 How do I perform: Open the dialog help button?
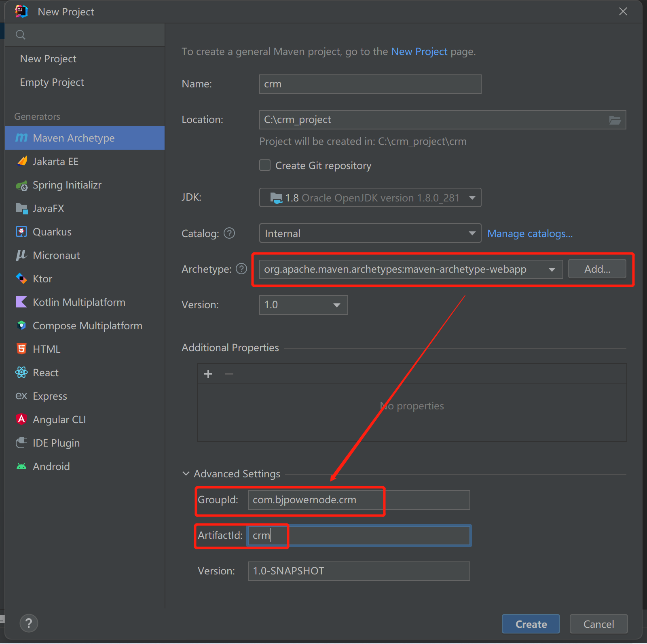click(x=29, y=623)
